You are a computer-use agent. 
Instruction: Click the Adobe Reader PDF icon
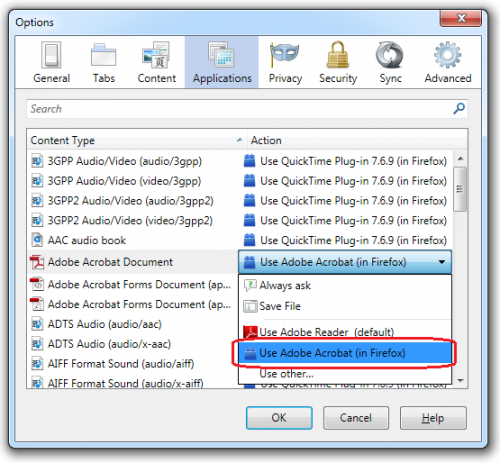tap(250, 332)
